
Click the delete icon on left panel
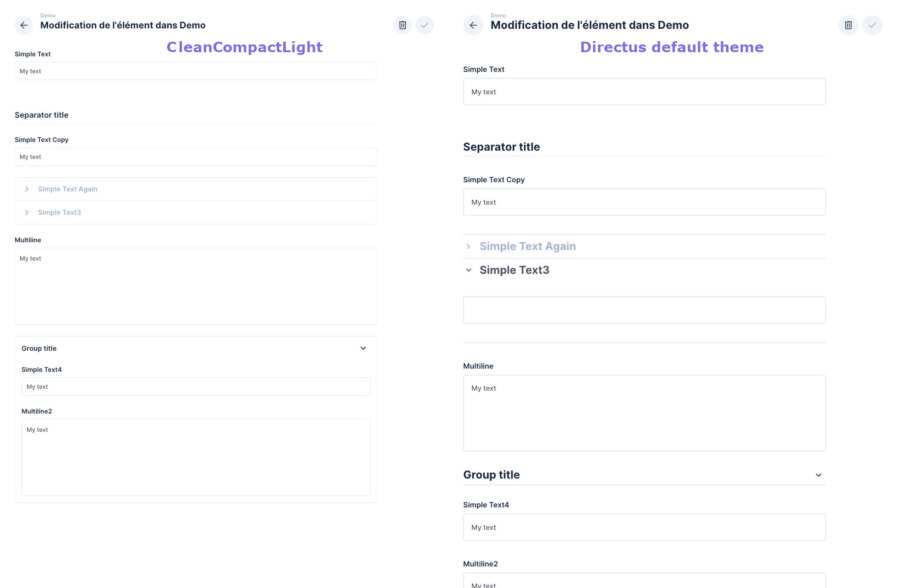[x=402, y=24]
